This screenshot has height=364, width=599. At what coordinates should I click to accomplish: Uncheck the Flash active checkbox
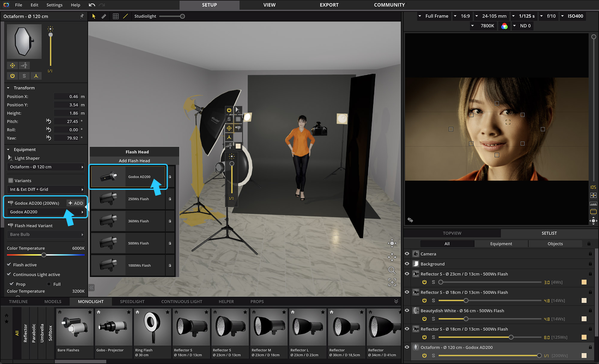9,265
